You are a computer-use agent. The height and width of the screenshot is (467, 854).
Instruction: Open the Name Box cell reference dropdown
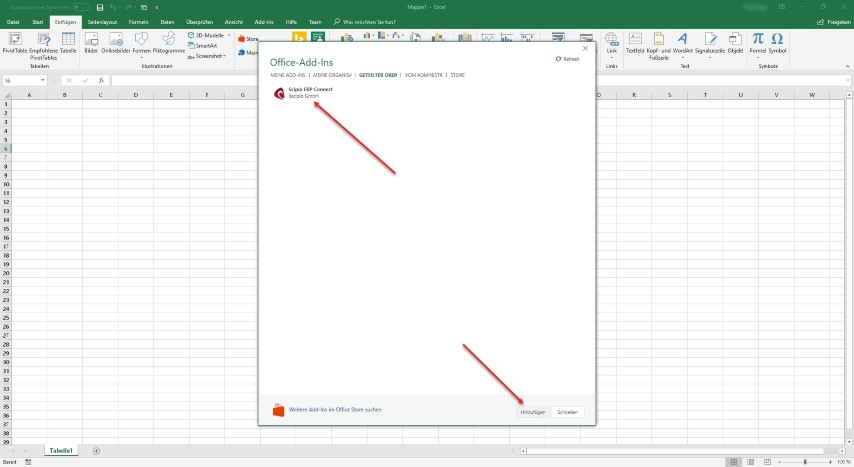42,80
